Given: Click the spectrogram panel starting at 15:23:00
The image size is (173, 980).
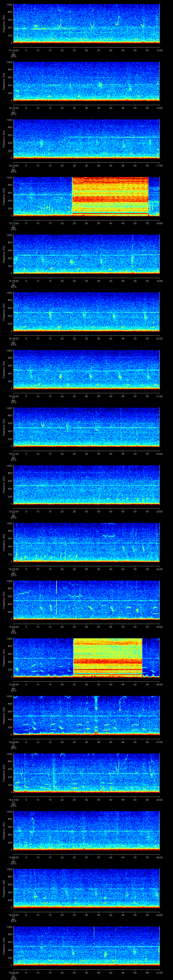Looking at the screenshot, I should (86, 543).
